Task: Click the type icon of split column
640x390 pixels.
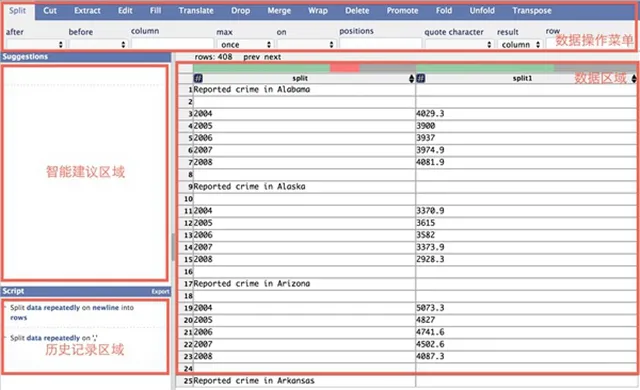Action: pyautogui.click(x=198, y=78)
